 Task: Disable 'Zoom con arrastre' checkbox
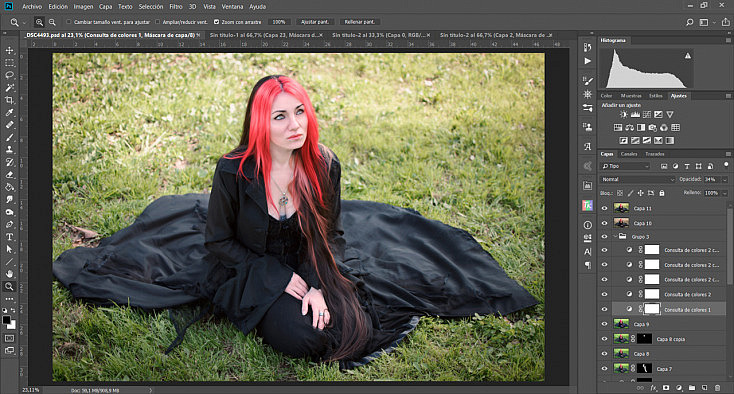click(216, 22)
